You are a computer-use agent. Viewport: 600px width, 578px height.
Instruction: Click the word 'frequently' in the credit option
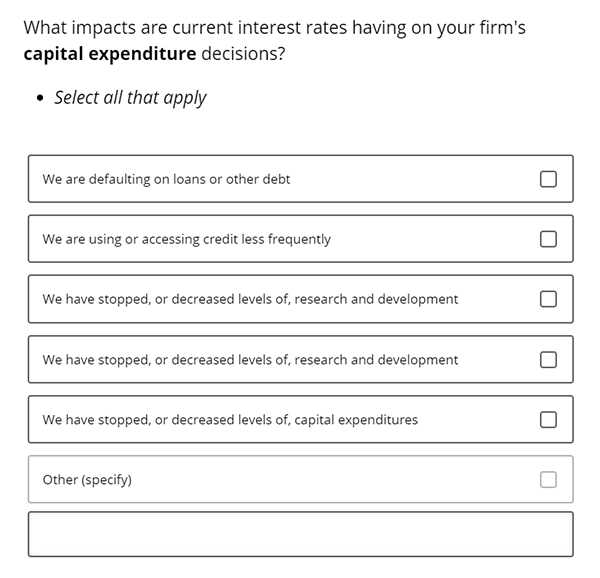tap(299, 239)
